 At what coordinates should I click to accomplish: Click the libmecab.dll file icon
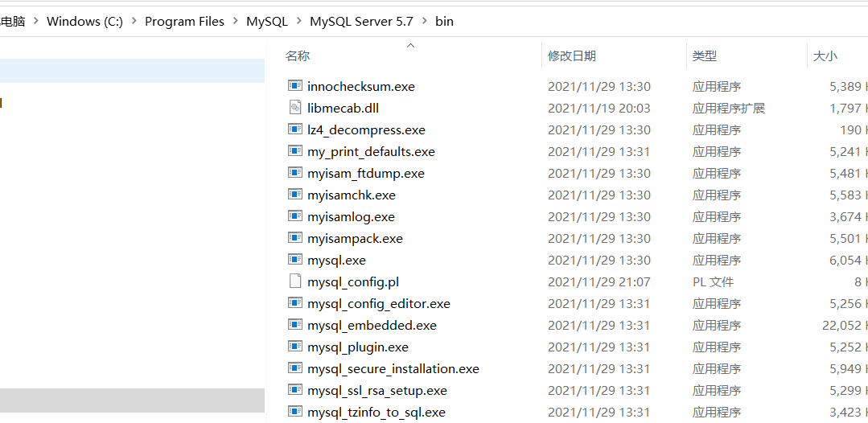tap(295, 108)
